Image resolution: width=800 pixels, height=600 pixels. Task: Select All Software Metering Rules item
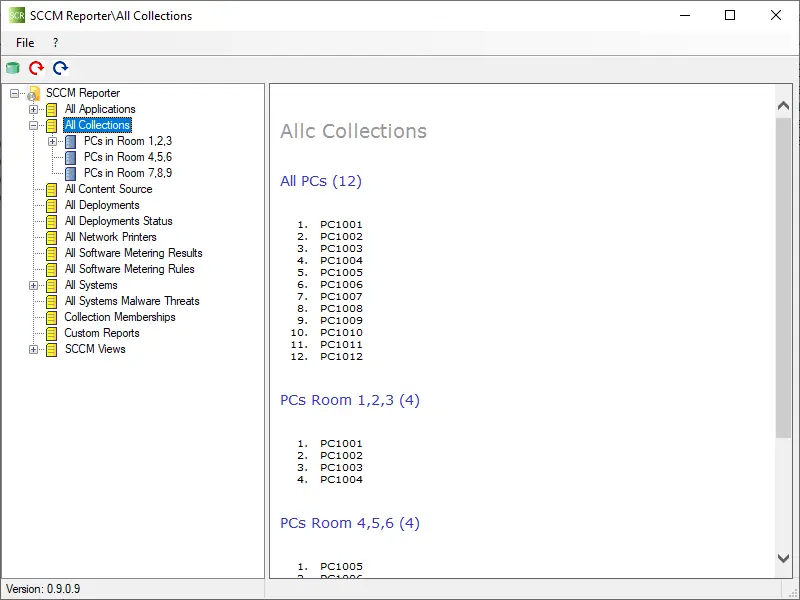tap(130, 269)
